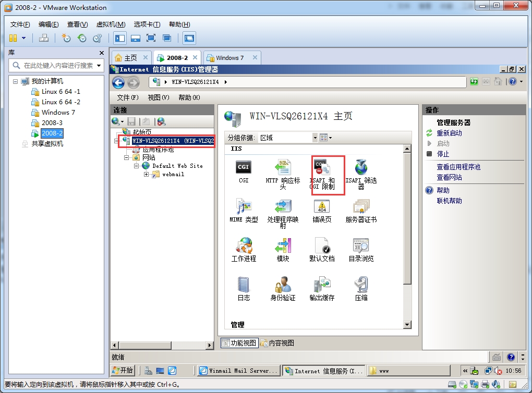The width and height of the screenshot is (532, 393).
Task: Switch to 功能视图 view
Action: click(x=239, y=343)
